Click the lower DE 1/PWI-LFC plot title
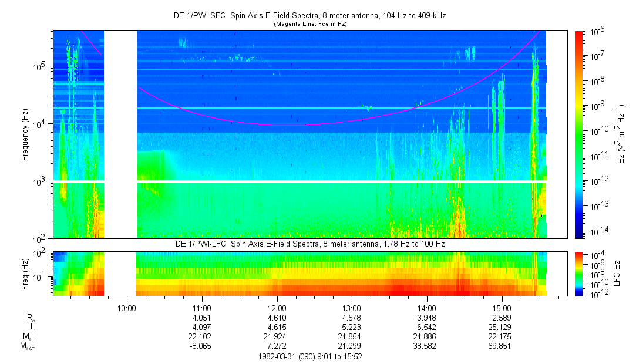Screen dimensions: 636x364 tap(309, 243)
